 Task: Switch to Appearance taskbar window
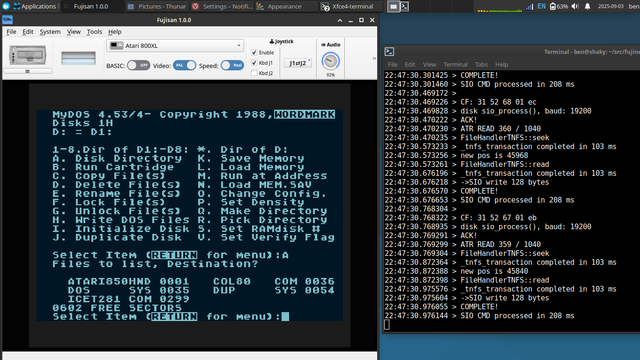point(287,6)
